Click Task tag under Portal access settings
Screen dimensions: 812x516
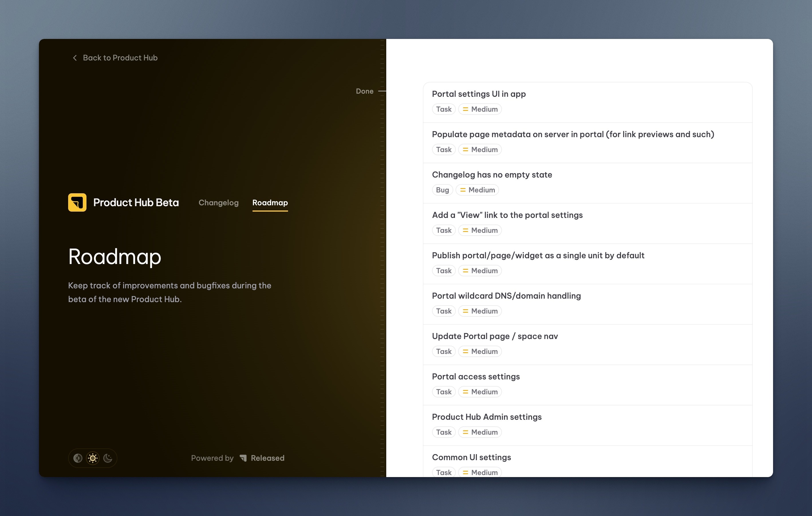point(444,392)
